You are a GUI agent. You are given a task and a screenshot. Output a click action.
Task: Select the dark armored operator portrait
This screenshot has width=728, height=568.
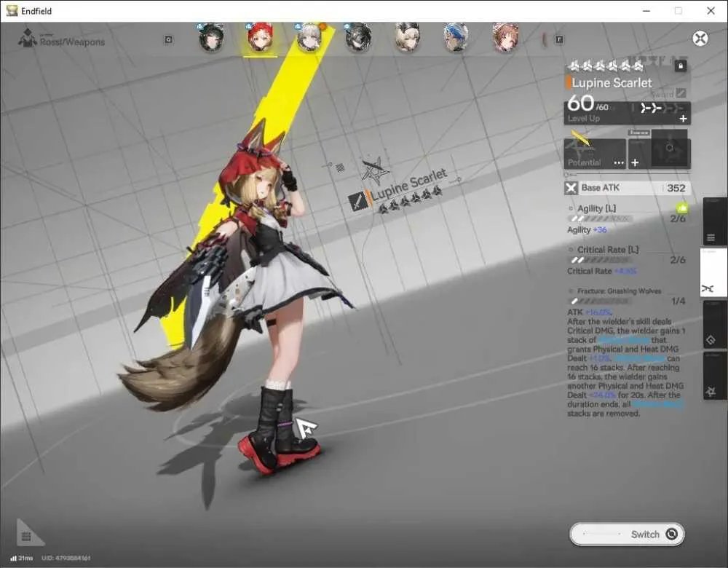pos(358,38)
